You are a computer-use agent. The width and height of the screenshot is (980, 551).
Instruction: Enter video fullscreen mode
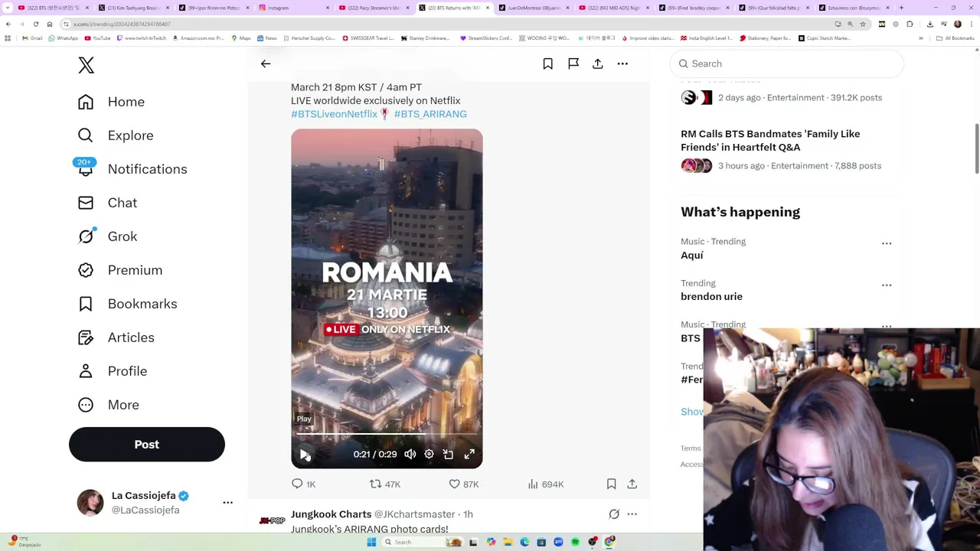click(x=469, y=455)
